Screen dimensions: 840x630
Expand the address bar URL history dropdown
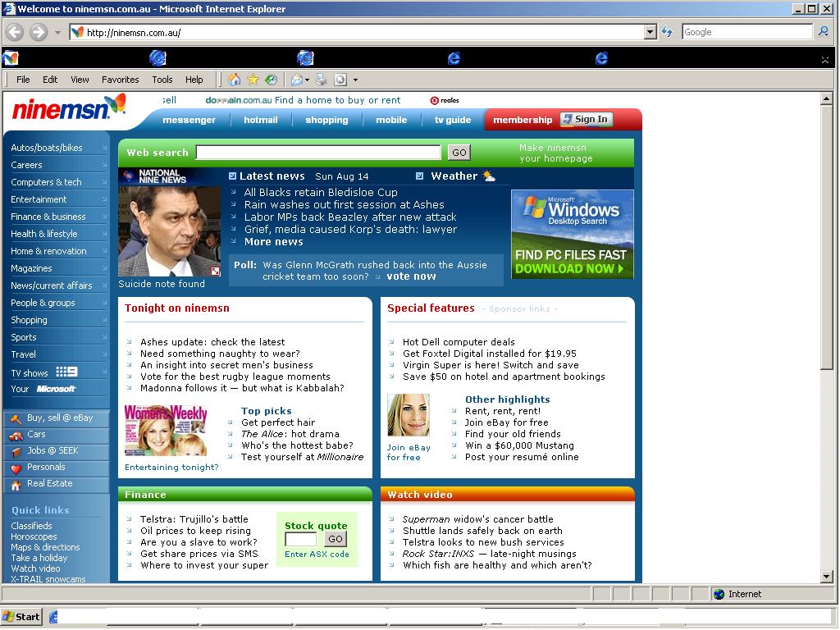pyautogui.click(x=651, y=32)
